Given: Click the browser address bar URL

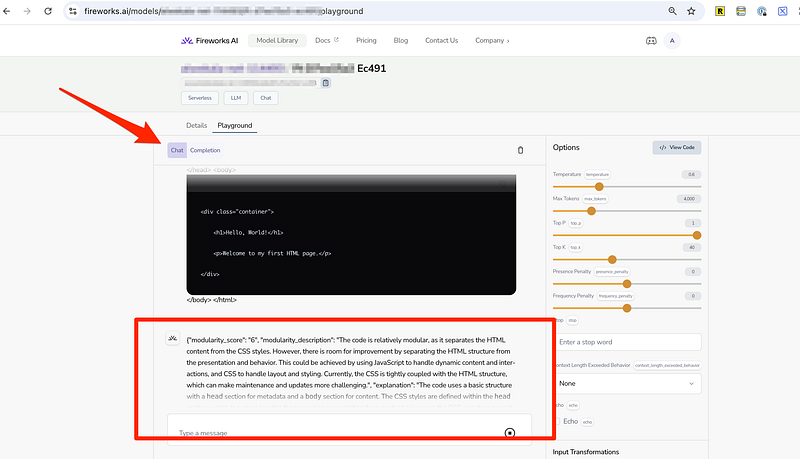Looking at the screenshot, I should click(223, 11).
